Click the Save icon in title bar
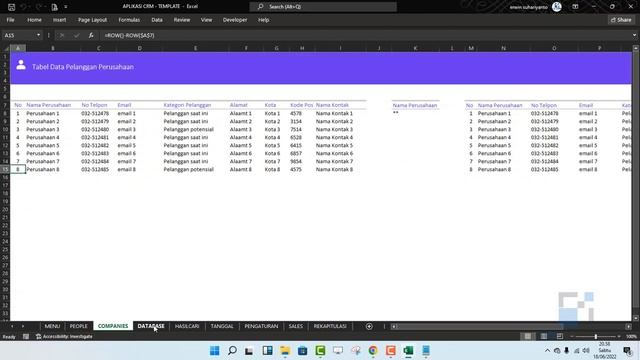Screen dimensions: 640x360 [x=11, y=7]
